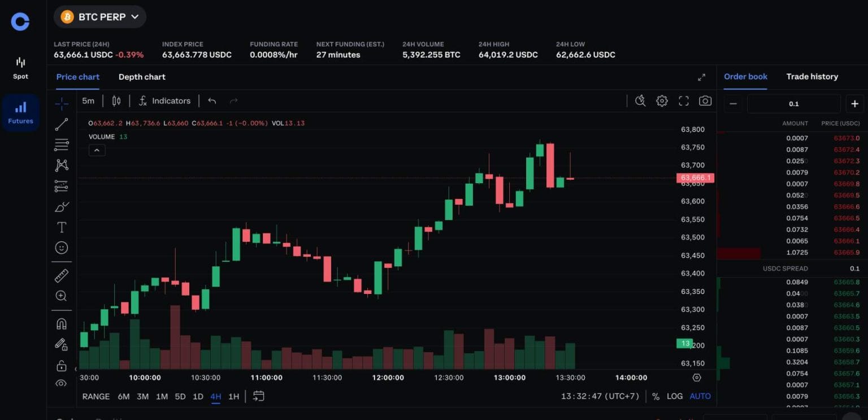Select the zoom-in magnifier tool

pyautogui.click(x=61, y=296)
